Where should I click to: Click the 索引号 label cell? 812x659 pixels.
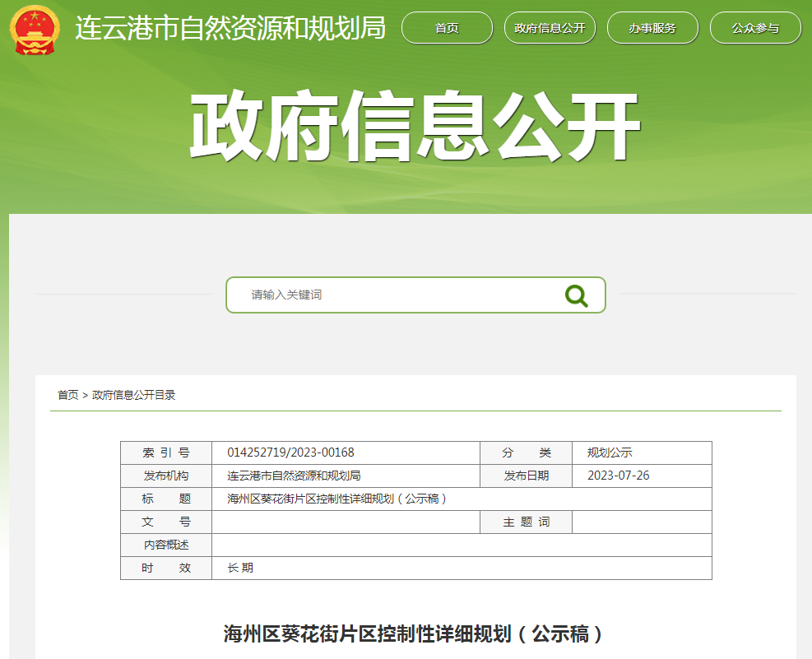coord(166,453)
